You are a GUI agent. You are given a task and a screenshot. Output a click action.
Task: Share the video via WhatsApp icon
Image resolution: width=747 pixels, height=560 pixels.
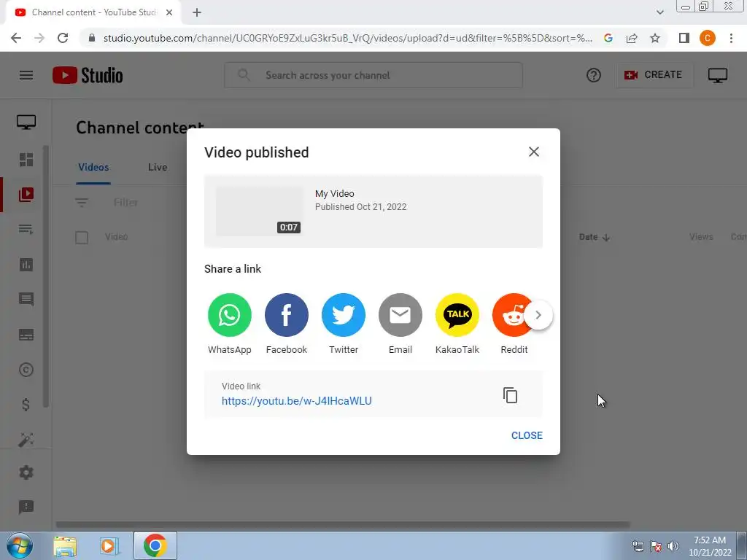(x=230, y=315)
